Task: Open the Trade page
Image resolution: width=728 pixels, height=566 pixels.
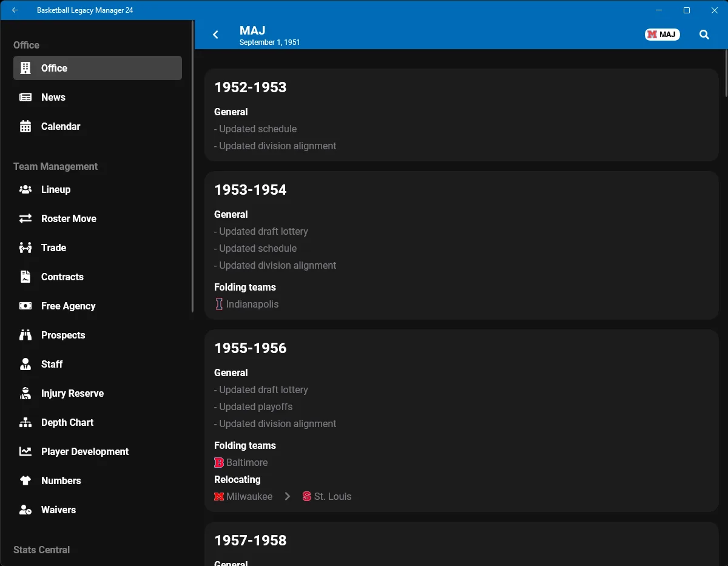Action: pos(98,248)
